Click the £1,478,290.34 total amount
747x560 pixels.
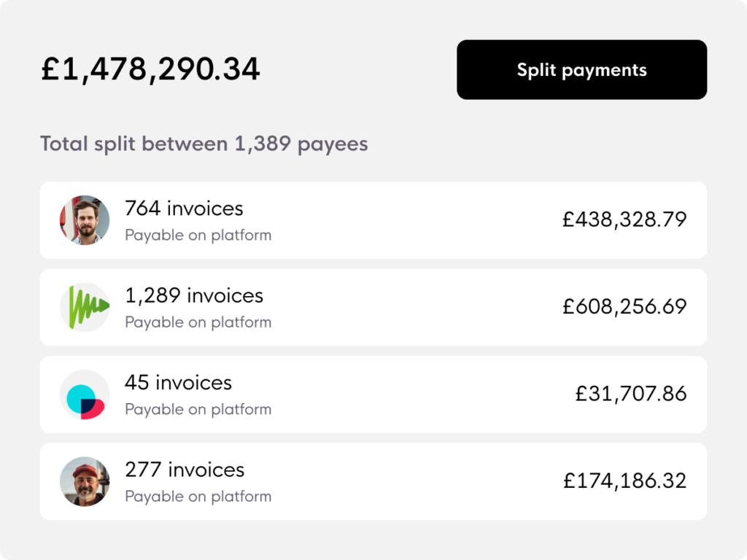click(150, 69)
